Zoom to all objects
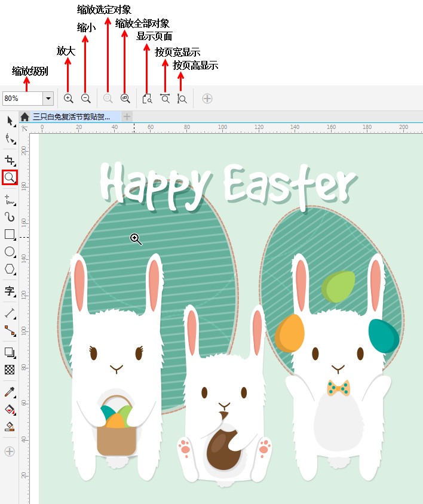The height and width of the screenshot is (504, 423). (x=125, y=99)
